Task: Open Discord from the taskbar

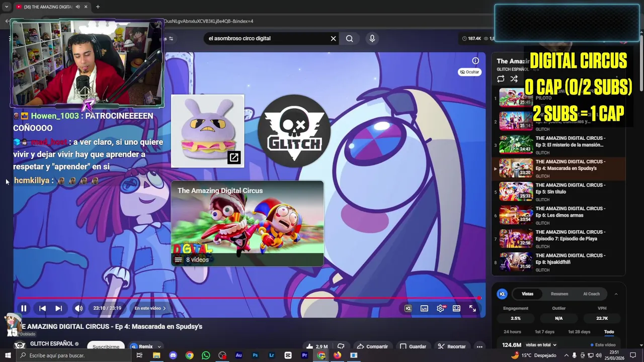Action: pyautogui.click(x=173, y=355)
